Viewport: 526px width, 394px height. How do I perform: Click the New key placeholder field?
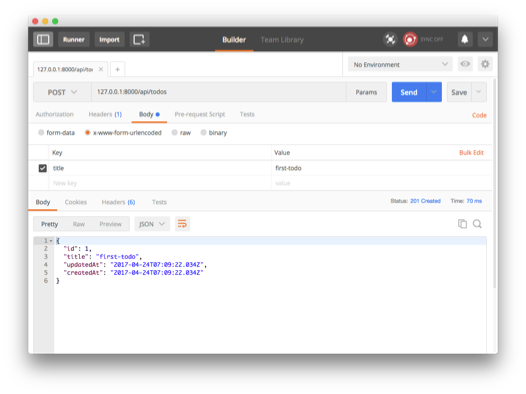click(160, 183)
